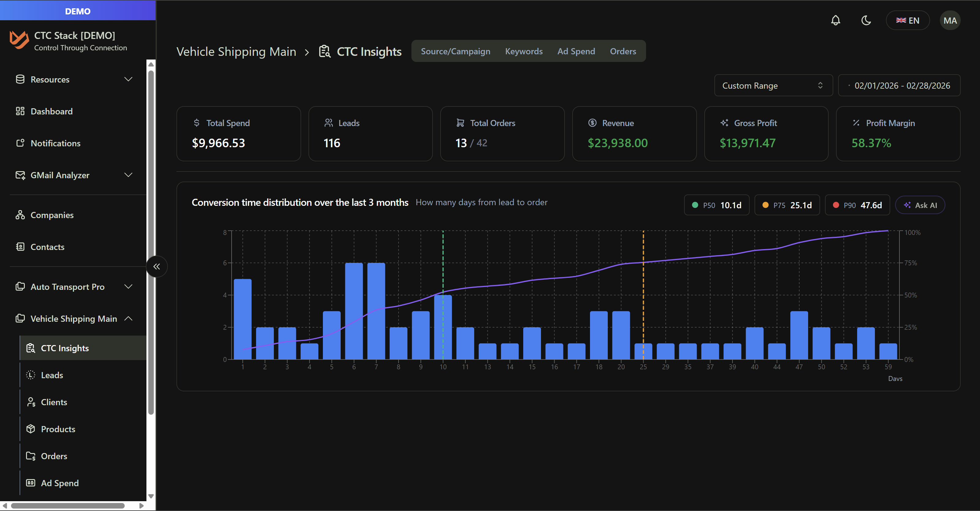980x511 pixels.
Task: Click the Products box icon
Action: click(30, 429)
